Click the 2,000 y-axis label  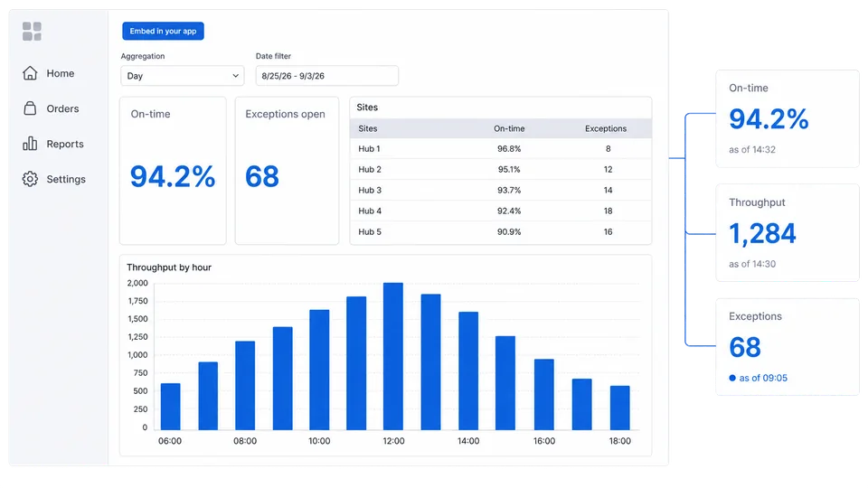point(137,283)
